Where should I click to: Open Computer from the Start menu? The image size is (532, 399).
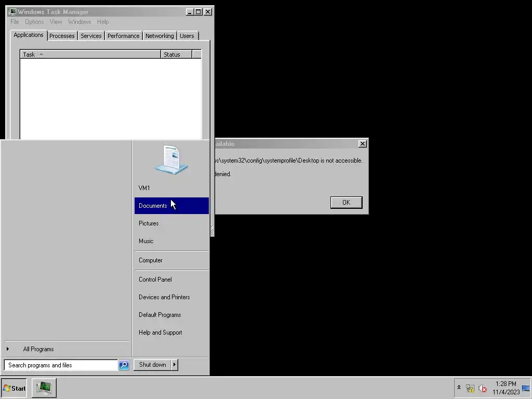171,260
